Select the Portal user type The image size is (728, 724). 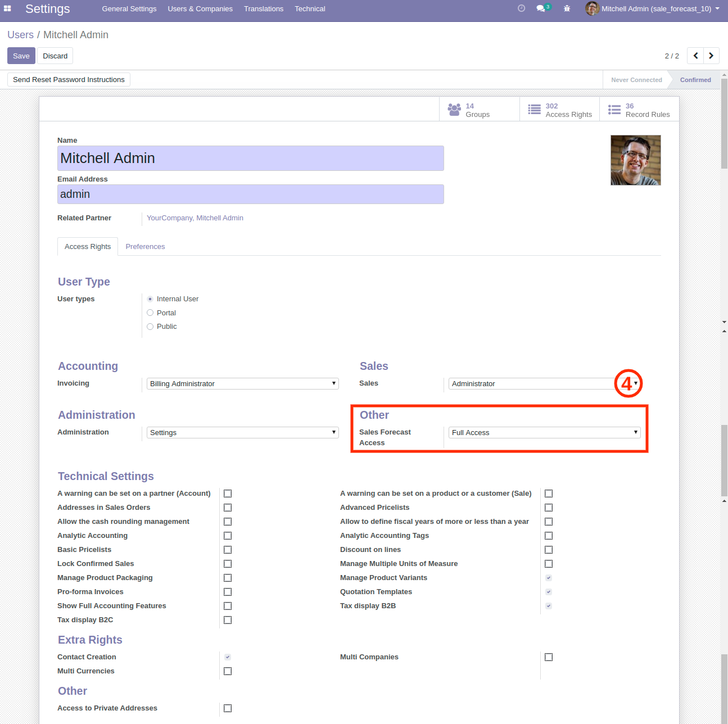click(150, 313)
